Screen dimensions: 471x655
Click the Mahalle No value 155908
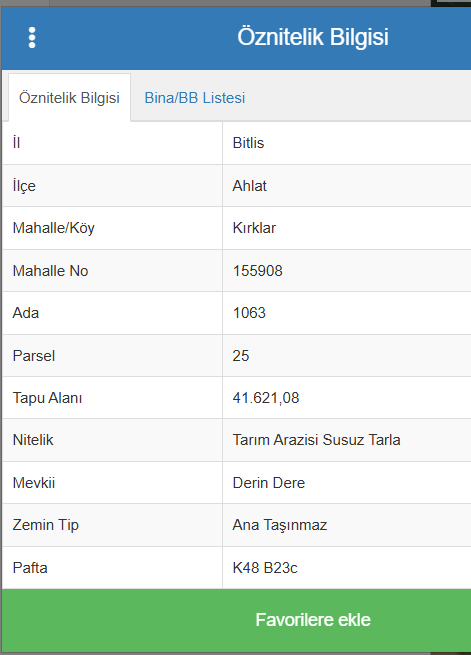[258, 271]
